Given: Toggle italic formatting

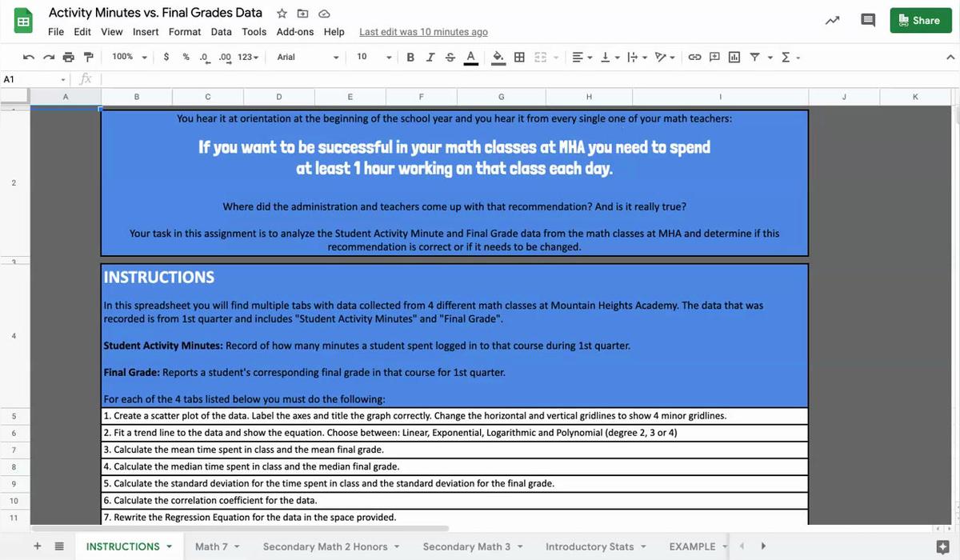Looking at the screenshot, I should (430, 57).
